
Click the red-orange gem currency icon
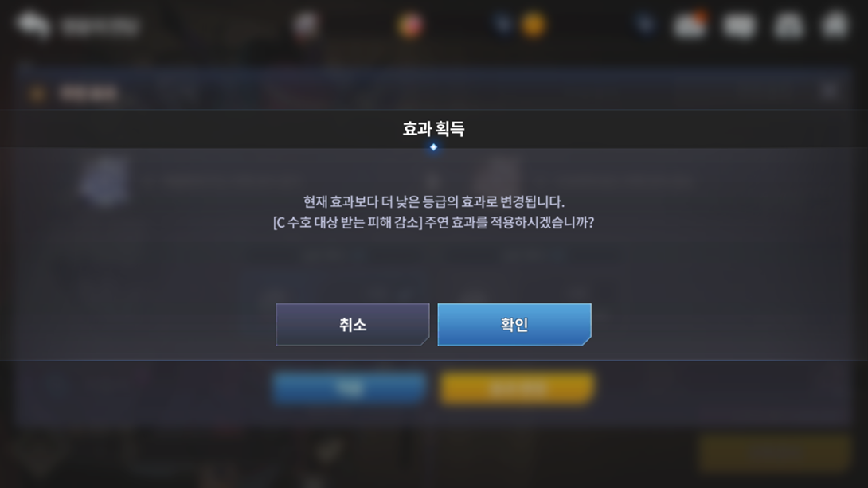410,25
